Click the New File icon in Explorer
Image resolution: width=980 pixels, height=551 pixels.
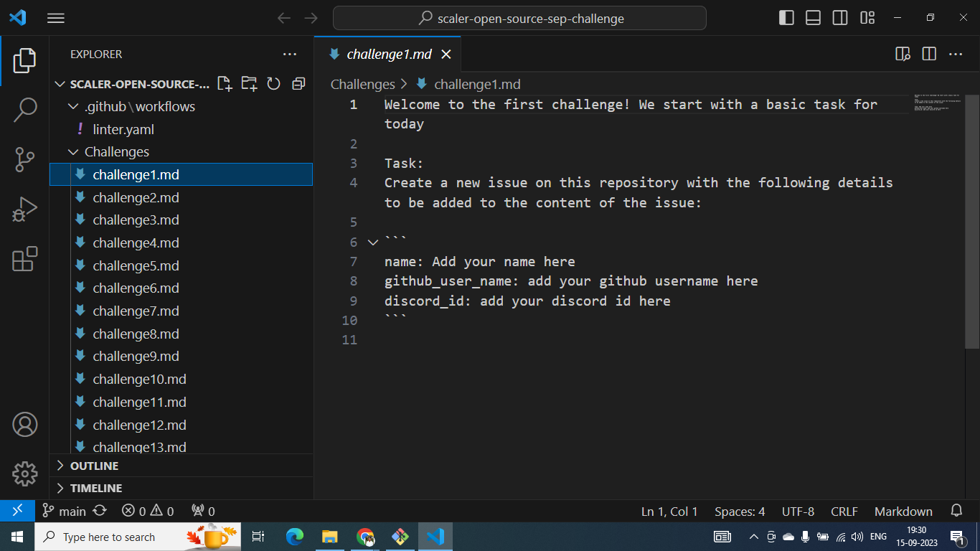pos(224,83)
